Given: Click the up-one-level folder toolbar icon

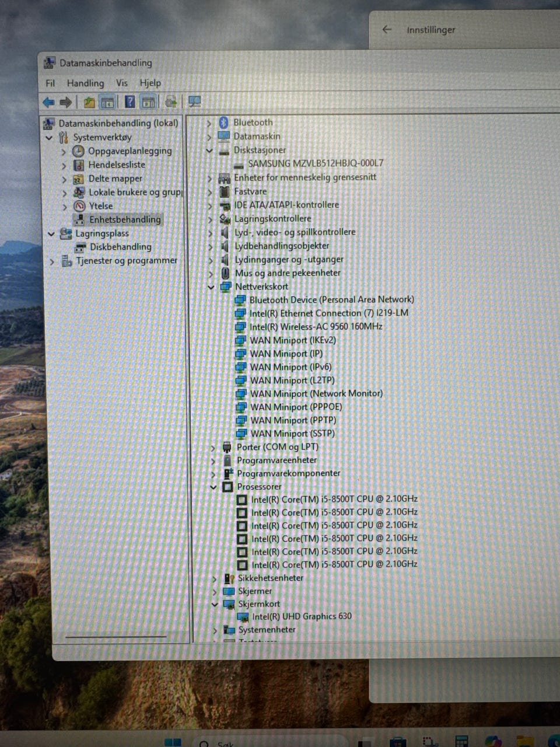Looking at the screenshot, I should pos(89,103).
